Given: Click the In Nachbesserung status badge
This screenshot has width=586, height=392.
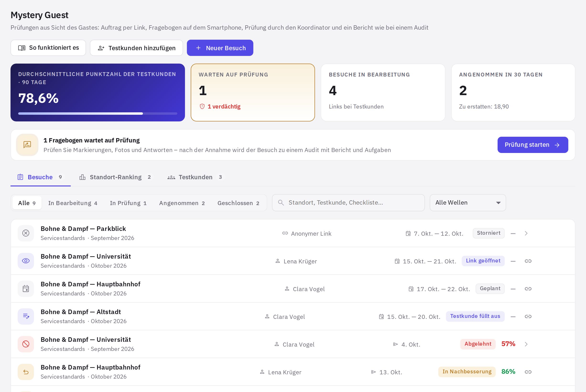Looking at the screenshot, I should 467,372.
